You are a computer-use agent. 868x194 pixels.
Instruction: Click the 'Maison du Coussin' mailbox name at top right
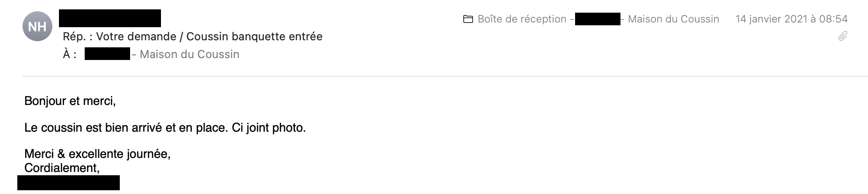tap(673, 19)
